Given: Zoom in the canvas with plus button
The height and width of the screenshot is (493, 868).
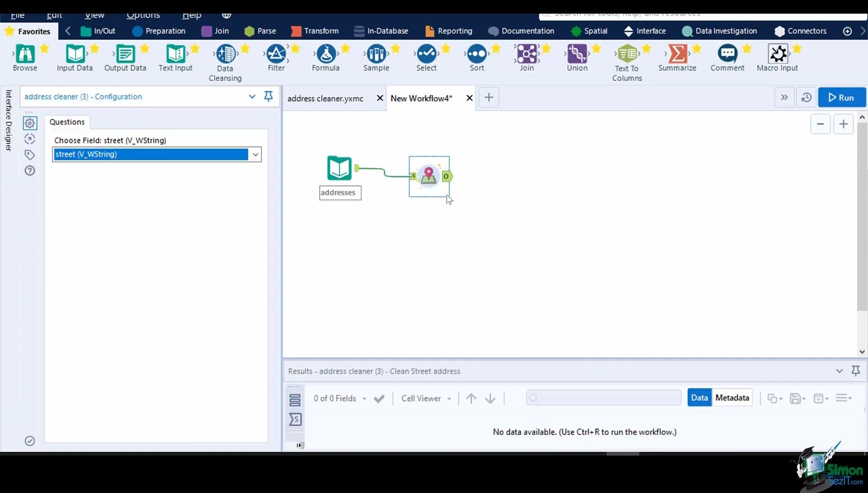Looking at the screenshot, I should (x=844, y=124).
